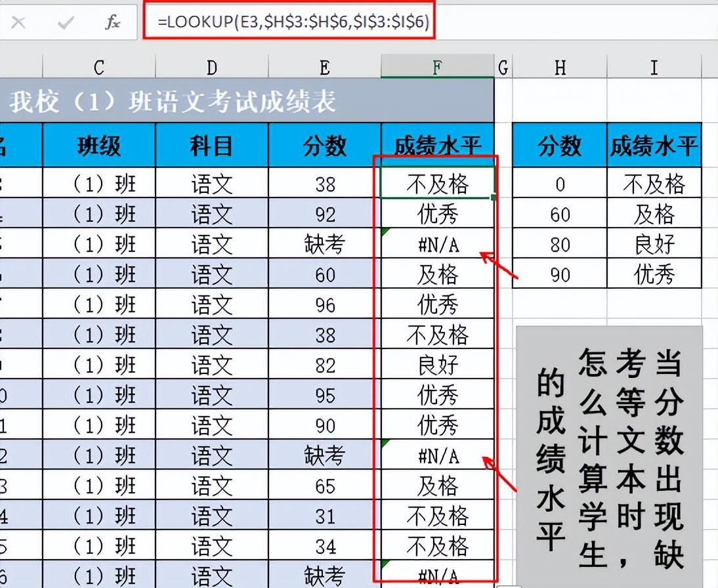
Task: Click the 分数 header in column H
Action: pyautogui.click(x=560, y=145)
